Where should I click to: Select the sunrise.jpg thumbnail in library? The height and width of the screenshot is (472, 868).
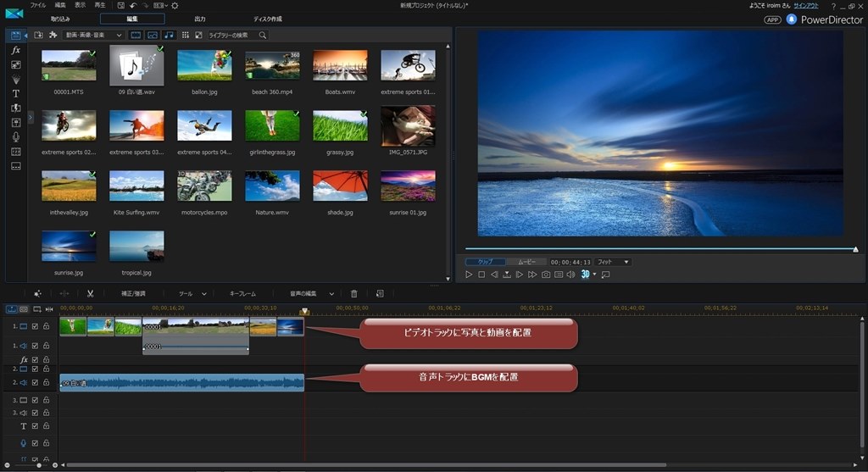(x=69, y=247)
